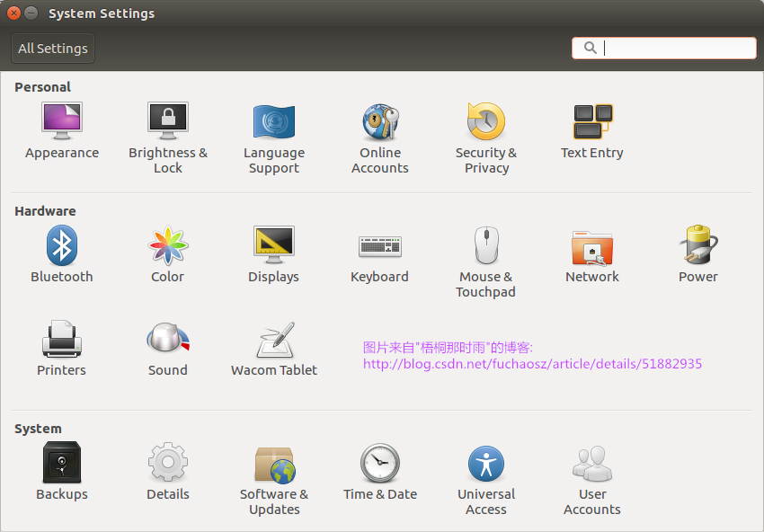Open Mouse & Touchpad settings
Image resolution: width=764 pixels, height=532 pixels.
(x=485, y=262)
